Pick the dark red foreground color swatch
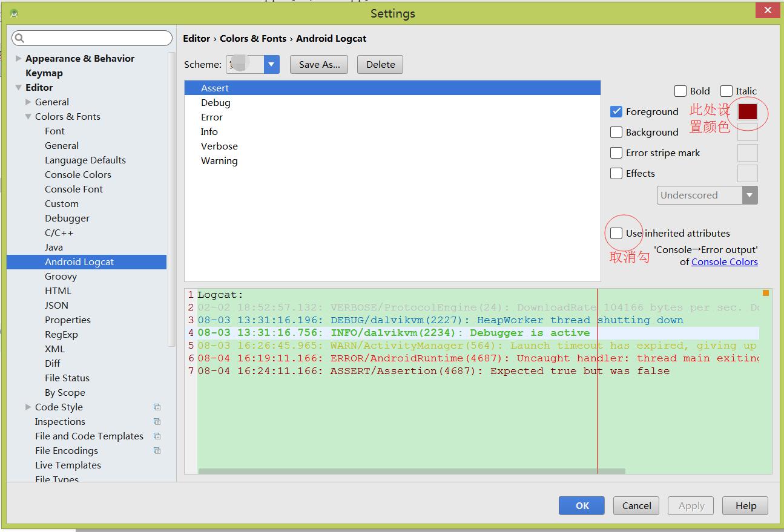 (x=747, y=112)
